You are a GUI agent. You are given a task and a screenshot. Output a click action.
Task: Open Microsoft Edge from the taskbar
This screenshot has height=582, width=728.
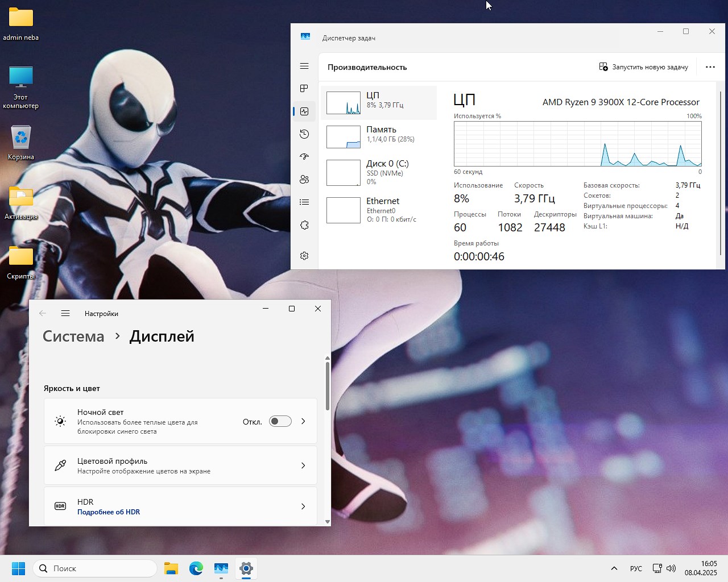(x=196, y=568)
